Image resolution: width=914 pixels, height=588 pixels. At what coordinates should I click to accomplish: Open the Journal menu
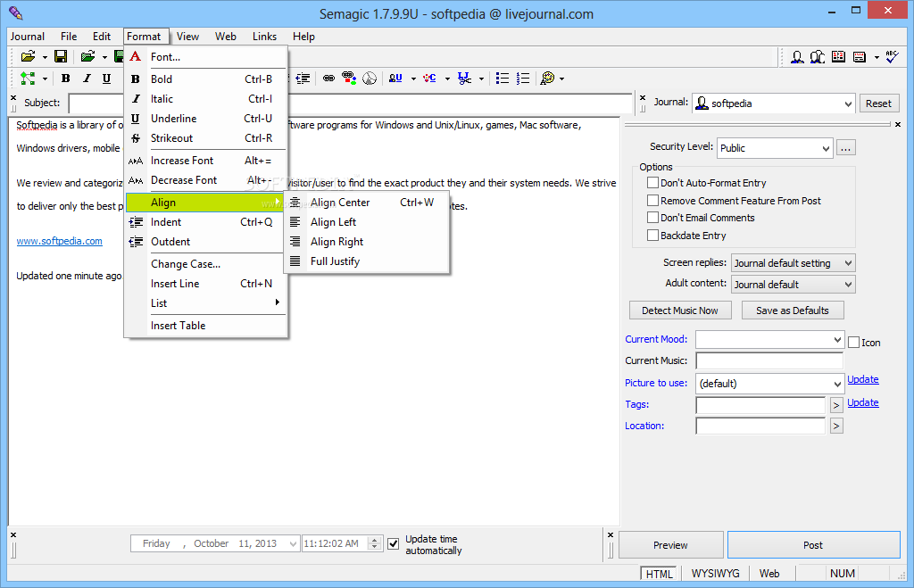[28, 36]
